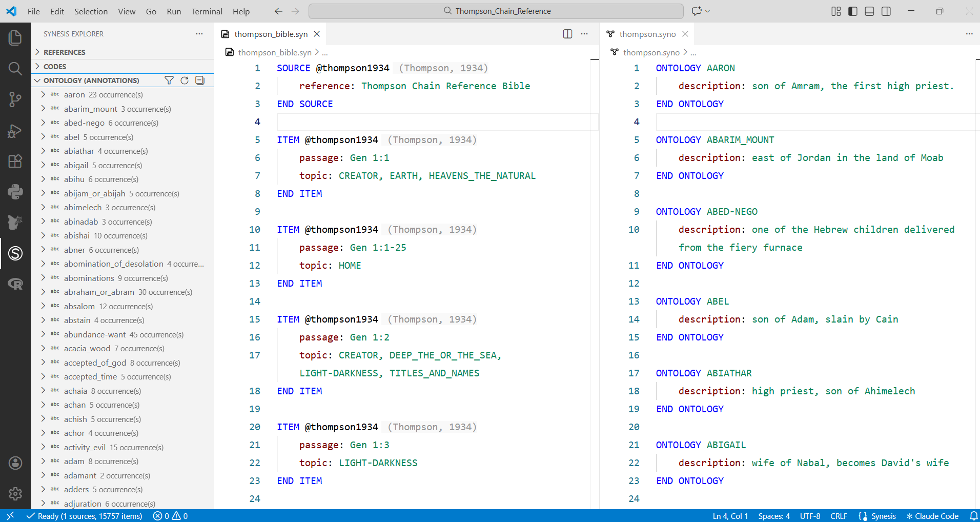Screen dimensions: 980x522
Task: Open the Source Control view
Action: pyautogui.click(x=15, y=99)
